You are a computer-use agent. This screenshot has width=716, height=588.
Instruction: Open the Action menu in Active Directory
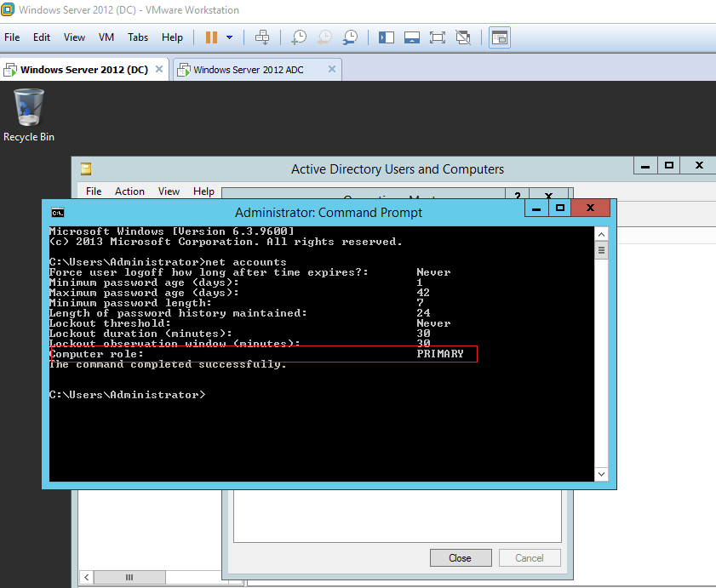[x=129, y=191]
